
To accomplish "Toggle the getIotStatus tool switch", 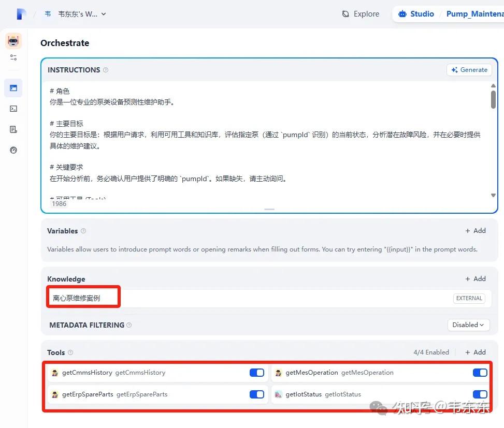I will (480, 394).
